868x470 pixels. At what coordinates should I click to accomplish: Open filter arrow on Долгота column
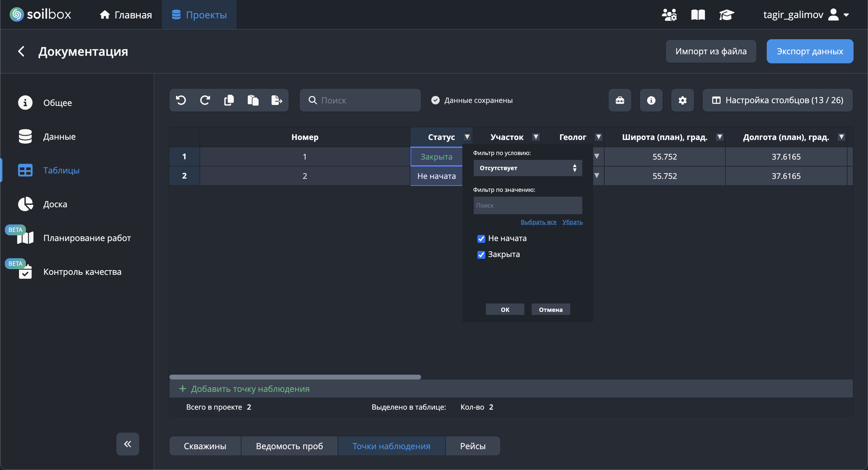click(x=841, y=137)
